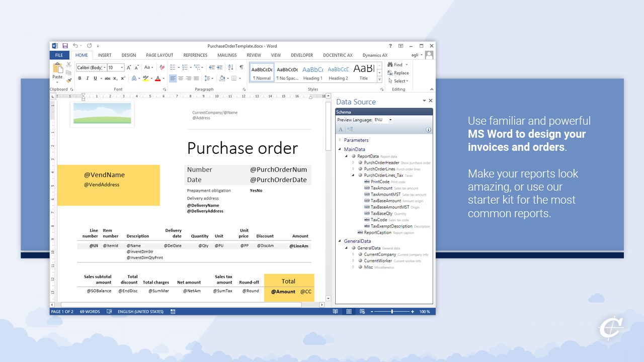
Task: Click the Center alignment icon
Action: (181, 78)
